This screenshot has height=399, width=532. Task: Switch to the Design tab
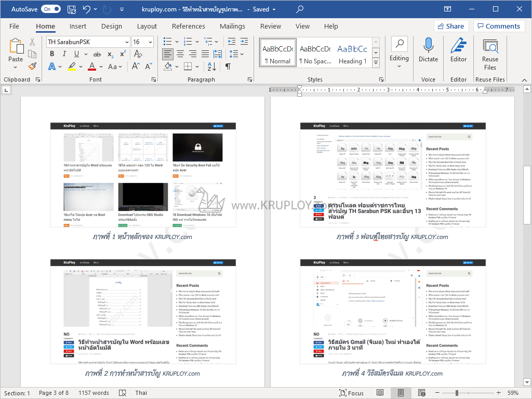click(112, 26)
